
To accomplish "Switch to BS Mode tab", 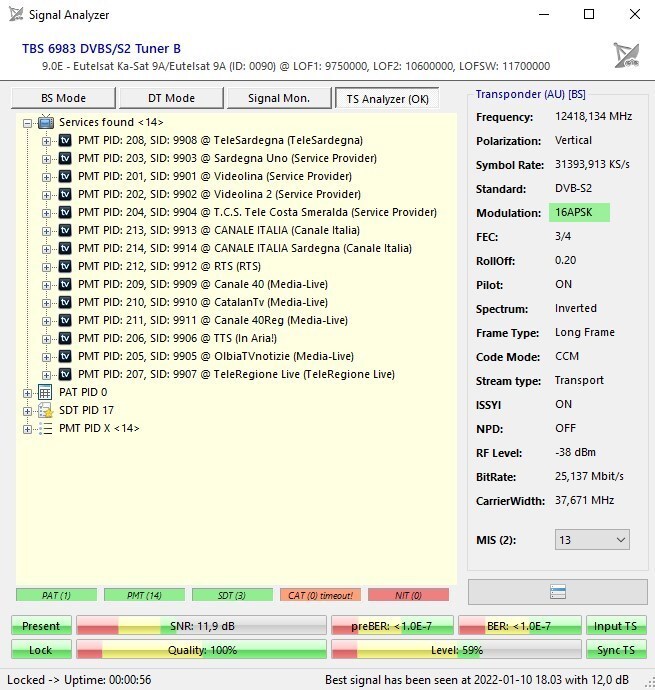I will pos(63,98).
